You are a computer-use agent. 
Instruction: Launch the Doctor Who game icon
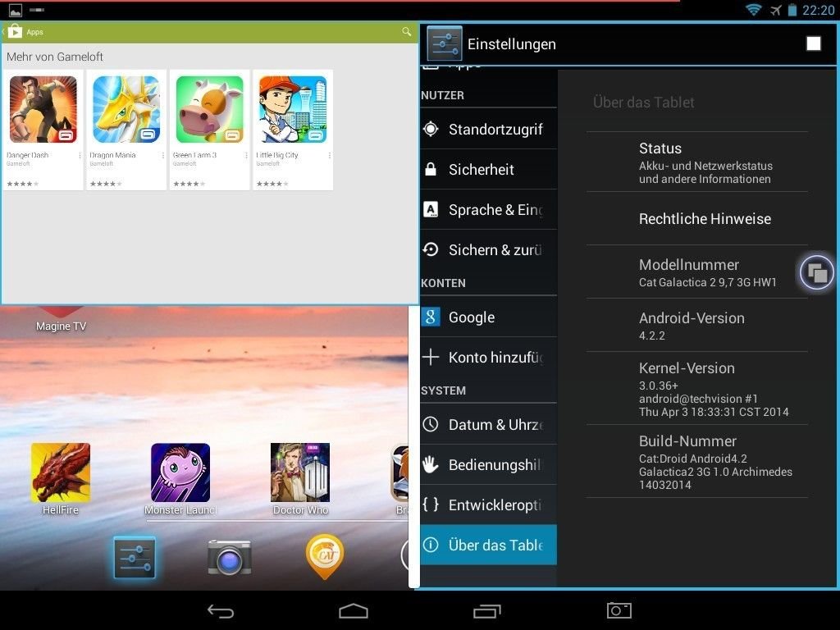click(300, 472)
